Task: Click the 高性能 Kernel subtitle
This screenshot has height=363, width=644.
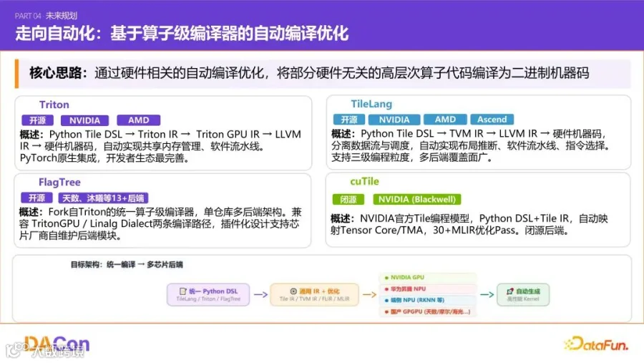Action: coord(523,299)
